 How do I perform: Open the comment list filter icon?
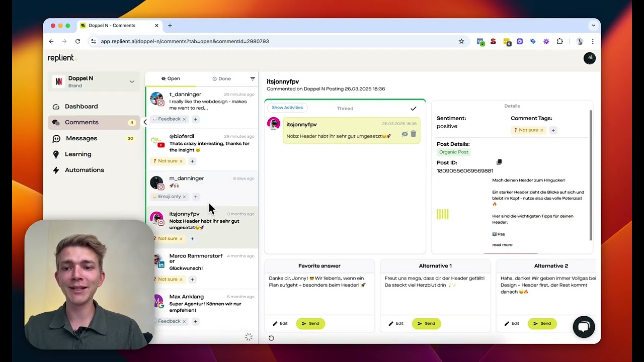pyautogui.click(x=253, y=78)
